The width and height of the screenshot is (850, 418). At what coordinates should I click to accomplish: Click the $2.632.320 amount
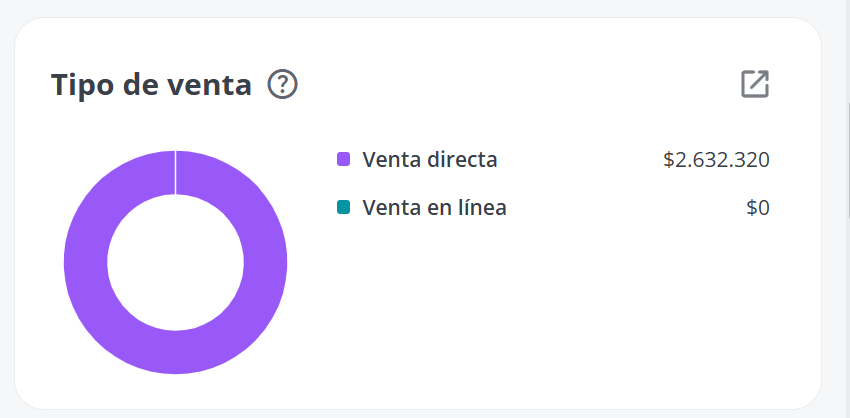click(x=716, y=160)
